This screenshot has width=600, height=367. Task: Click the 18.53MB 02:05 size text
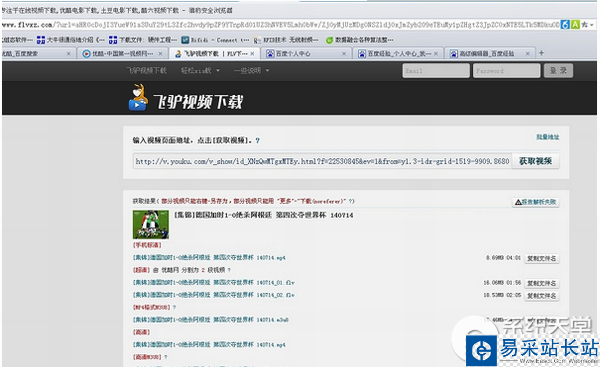tap(502, 295)
